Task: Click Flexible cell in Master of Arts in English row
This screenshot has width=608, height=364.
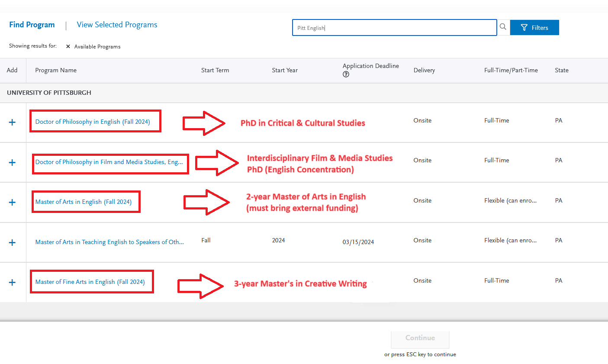Action: point(510,200)
